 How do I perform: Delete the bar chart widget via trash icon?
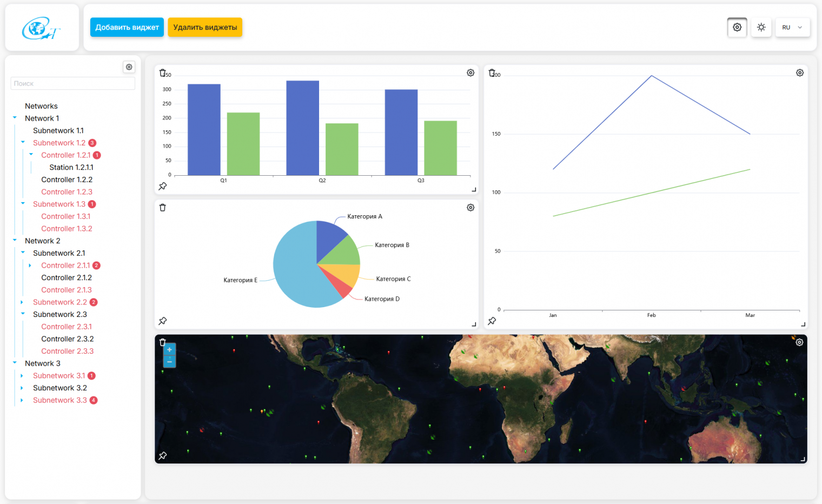[x=162, y=72]
